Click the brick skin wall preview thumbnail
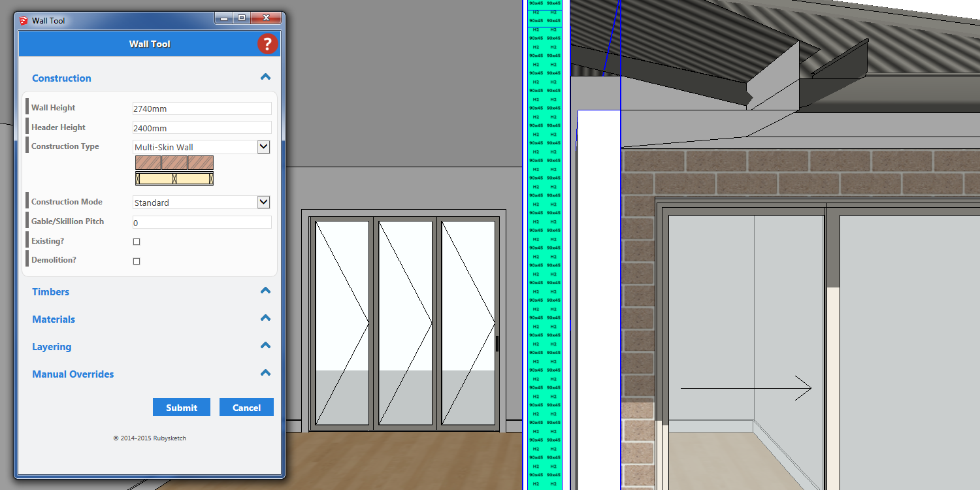Viewport: 980px width, 490px height. [x=174, y=163]
